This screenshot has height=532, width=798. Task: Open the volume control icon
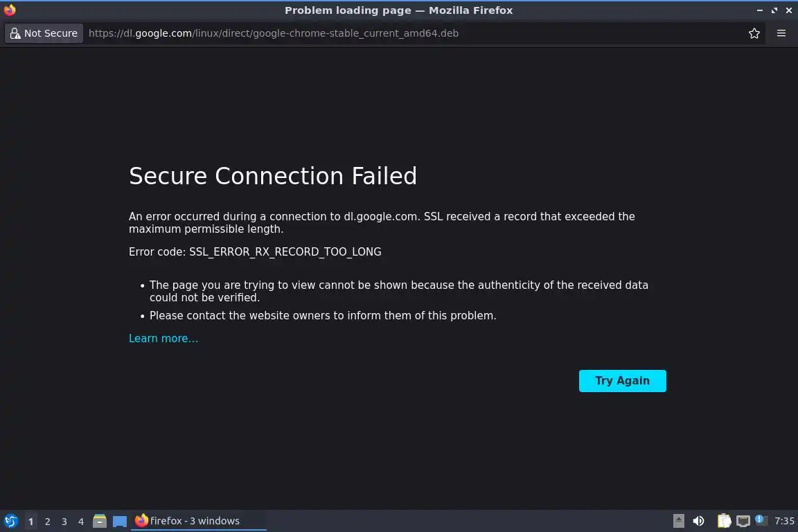[699, 521]
